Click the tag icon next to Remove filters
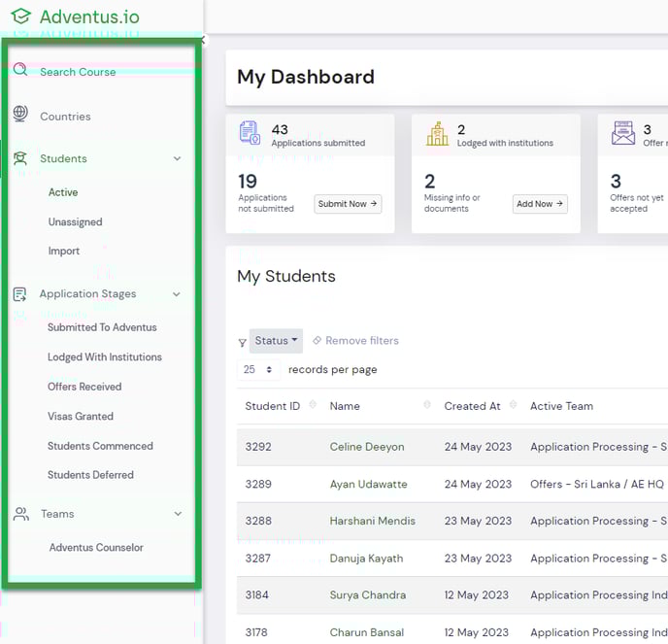The width and height of the screenshot is (668, 644). [317, 341]
